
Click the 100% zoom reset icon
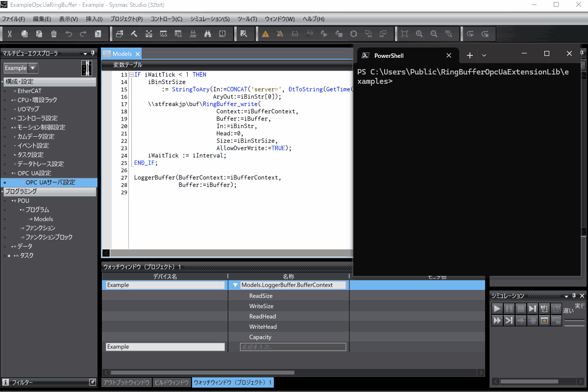coord(448,34)
